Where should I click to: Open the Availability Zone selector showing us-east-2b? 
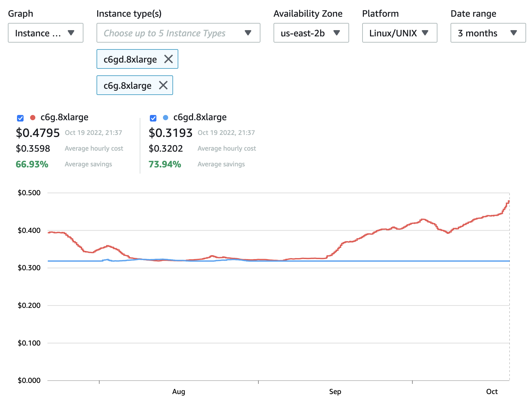[x=311, y=33]
